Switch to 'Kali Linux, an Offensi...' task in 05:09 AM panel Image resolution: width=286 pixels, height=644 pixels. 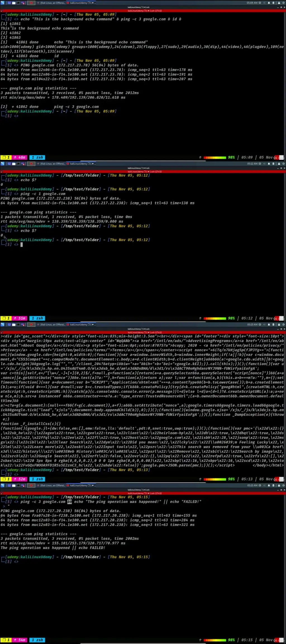pyautogui.click(x=51, y=3)
